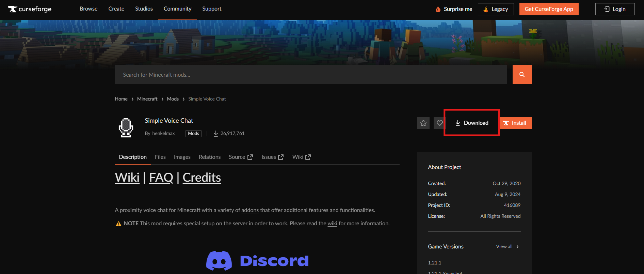Viewport: 644px width, 274px height.
Task: Click the Simple Voice Chat microphone icon
Action: click(x=126, y=127)
